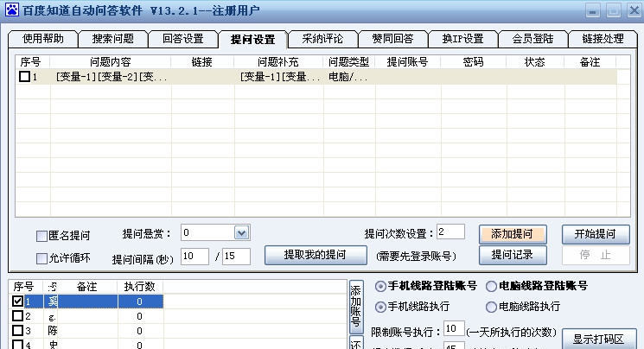Click the 开始提问 button

(x=596, y=234)
